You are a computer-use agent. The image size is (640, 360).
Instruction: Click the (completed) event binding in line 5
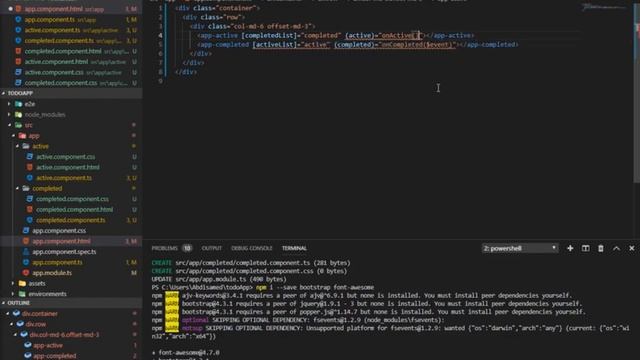click(354, 44)
